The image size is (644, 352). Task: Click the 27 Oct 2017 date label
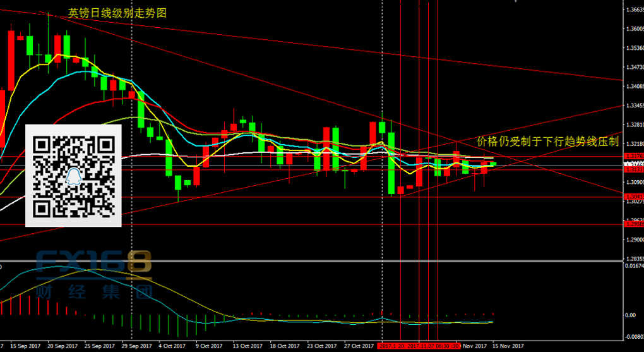[x=358, y=346]
